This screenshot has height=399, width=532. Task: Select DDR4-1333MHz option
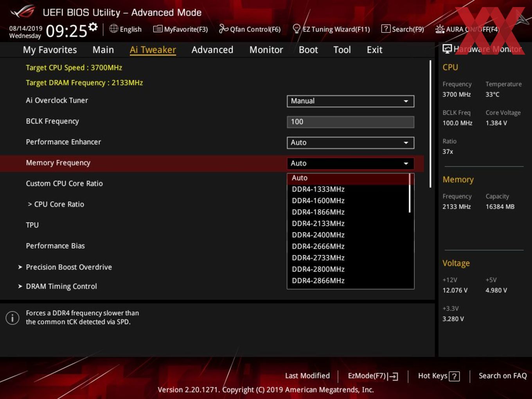(x=348, y=189)
